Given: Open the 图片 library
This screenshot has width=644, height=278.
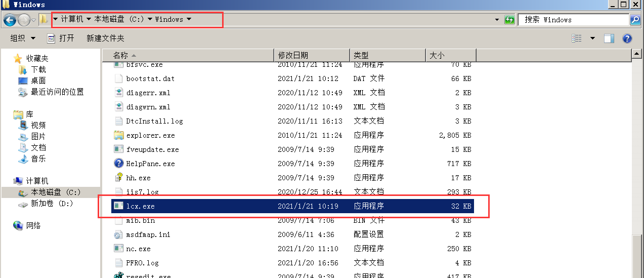Looking at the screenshot, I should click(38, 136).
